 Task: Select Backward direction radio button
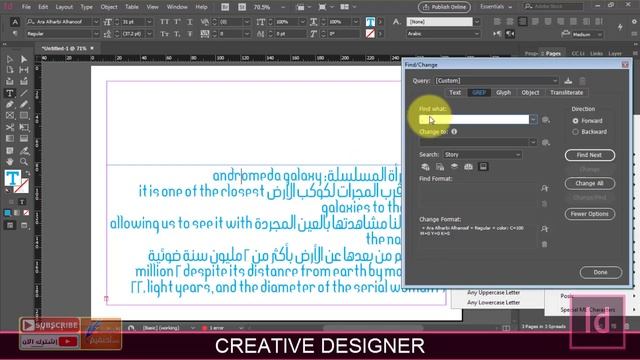[575, 132]
